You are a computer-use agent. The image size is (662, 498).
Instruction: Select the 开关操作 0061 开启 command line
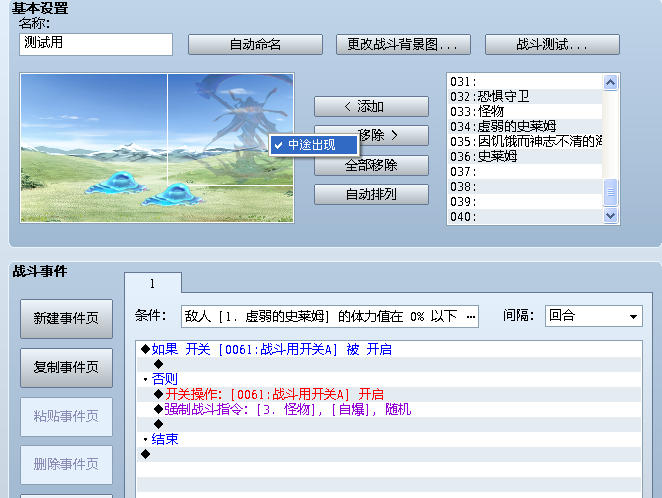point(388,395)
